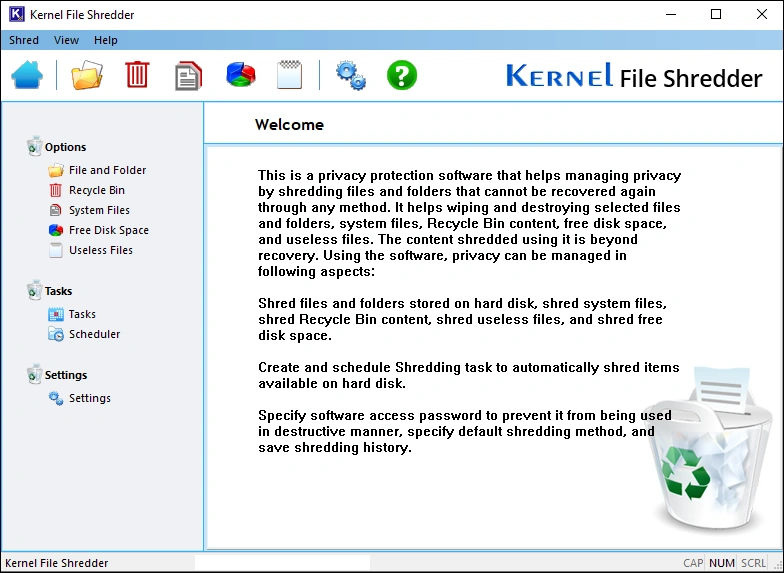Choose Recycle Bin in the Options list
Viewport: 784px width, 573px height.
click(96, 190)
